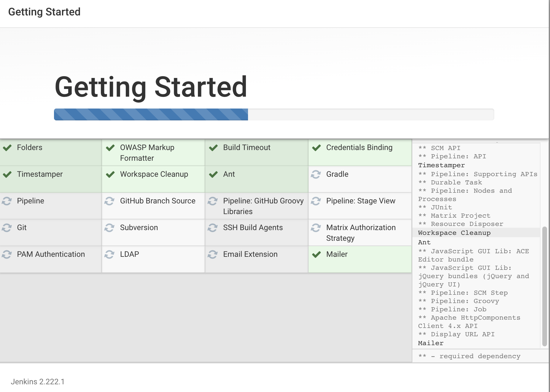Click the '** Pipeline: SCM Step' log line

pyautogui.click(x=463, y=293)
